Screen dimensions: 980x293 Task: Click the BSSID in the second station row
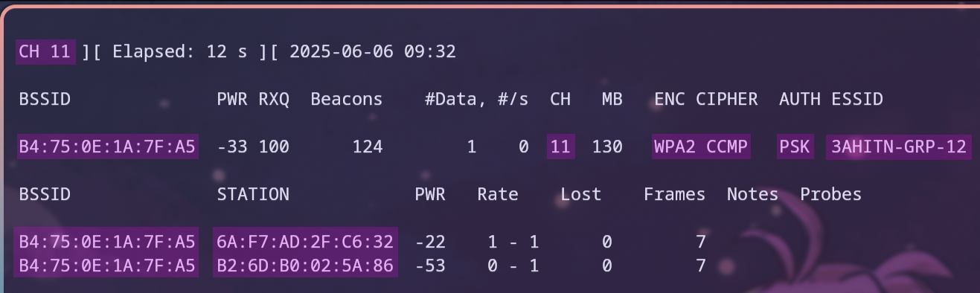[107, 265]
